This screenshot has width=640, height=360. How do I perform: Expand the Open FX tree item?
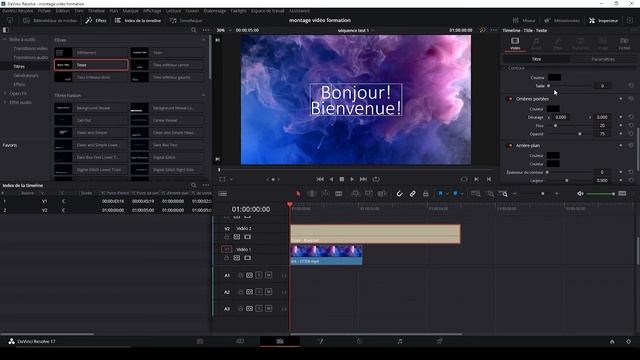(x=5, y=93)
